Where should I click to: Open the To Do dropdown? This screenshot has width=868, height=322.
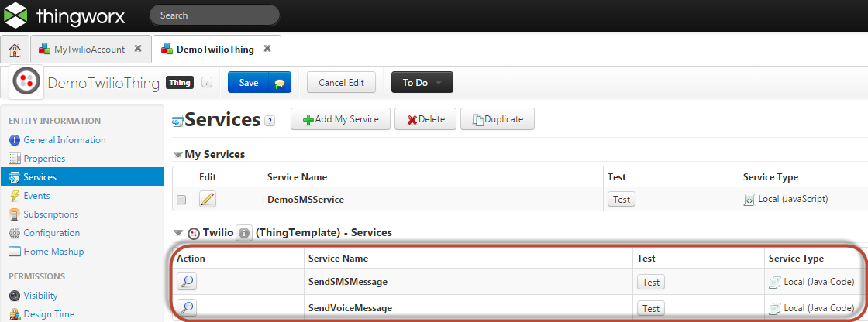(422, 83)
